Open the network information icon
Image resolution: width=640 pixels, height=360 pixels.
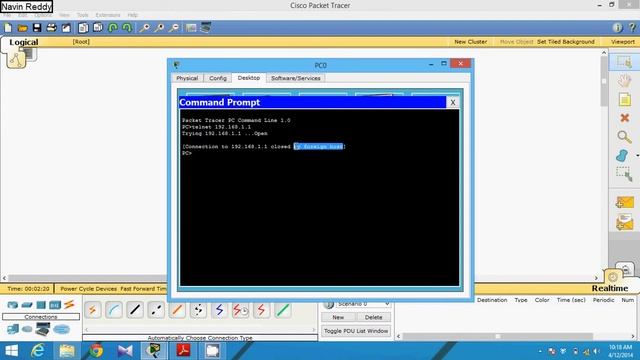tap(618, 28)
